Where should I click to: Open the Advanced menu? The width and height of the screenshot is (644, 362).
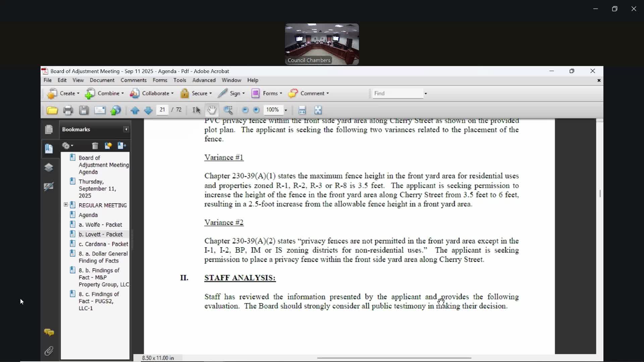pos(204,80)
